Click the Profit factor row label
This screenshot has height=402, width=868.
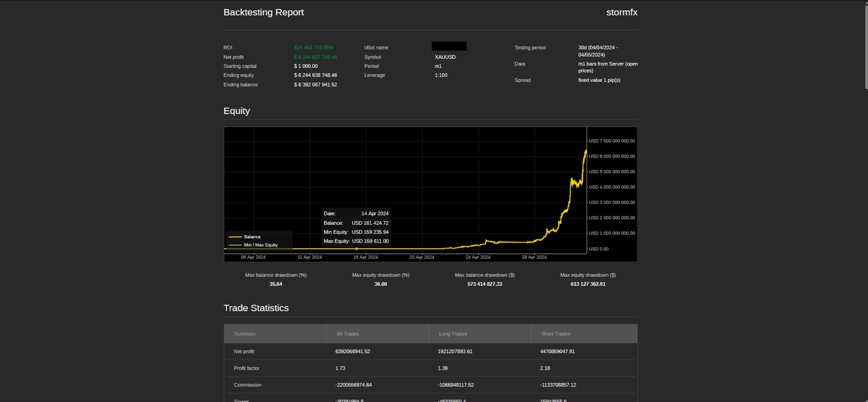tap(247, 368)
